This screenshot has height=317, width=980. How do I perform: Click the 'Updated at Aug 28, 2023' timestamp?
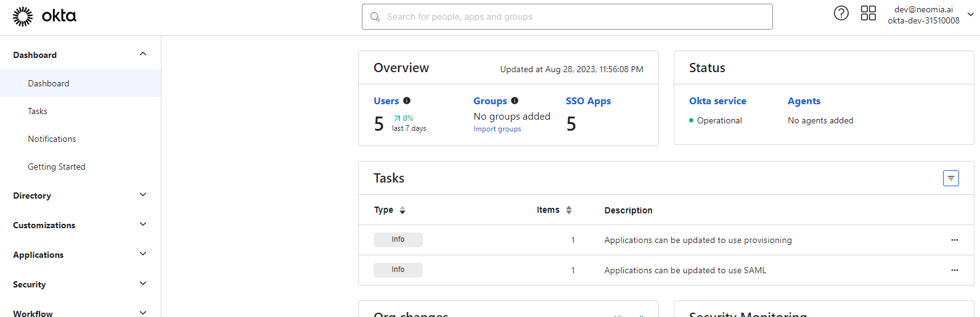coord(572,69)
